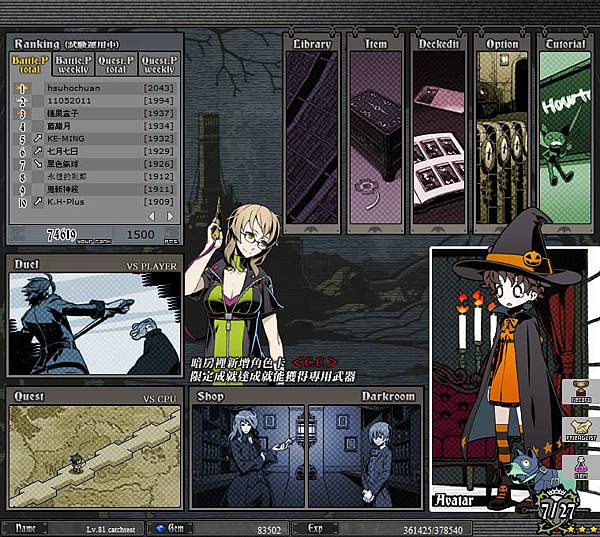The image size is (600, 537).
Task: Click the Name label in status bar
Action: point(25,528)
